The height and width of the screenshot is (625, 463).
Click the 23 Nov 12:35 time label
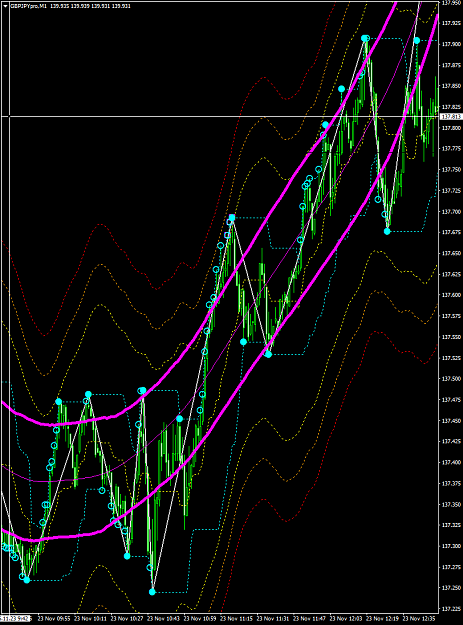pyautogui.click(x=418, y=619)
